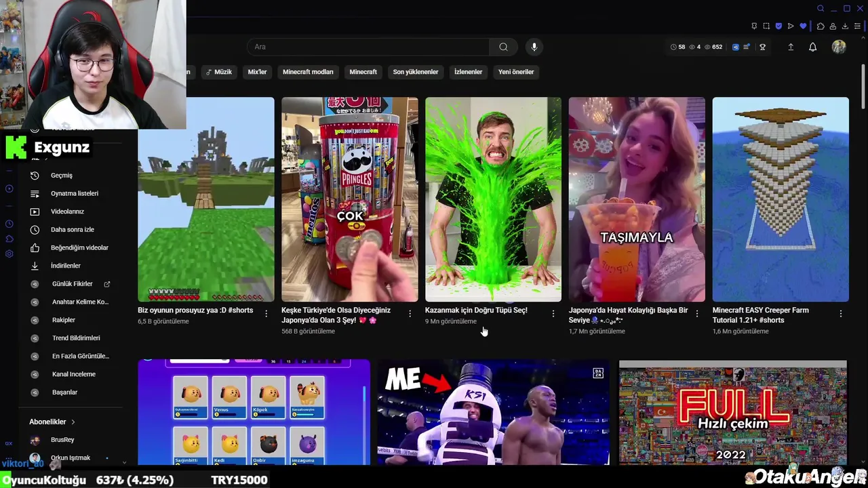The height and width of the screenshot is (488, 868).
Task: Click the Opera sidebar extensions cube icon
Action: pos(9,239)
